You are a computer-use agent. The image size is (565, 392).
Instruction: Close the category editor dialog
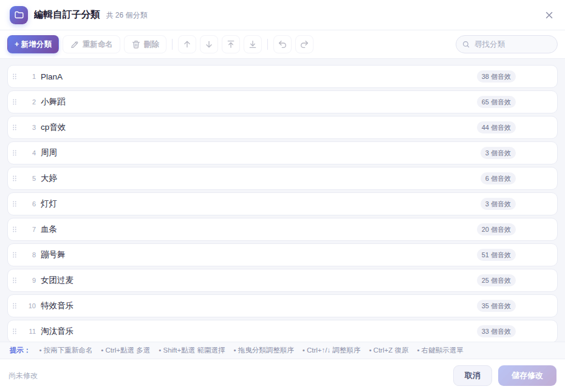(x=549, y=15)
